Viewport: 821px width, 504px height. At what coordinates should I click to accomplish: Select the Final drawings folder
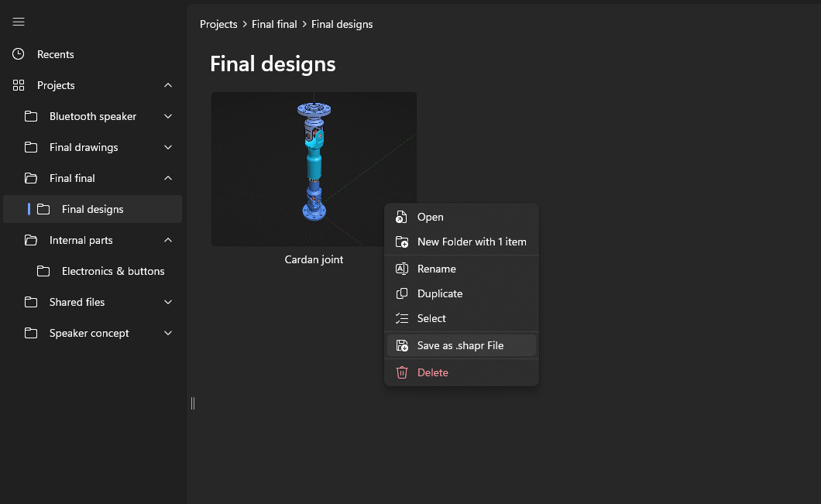[x=84, y=147]
